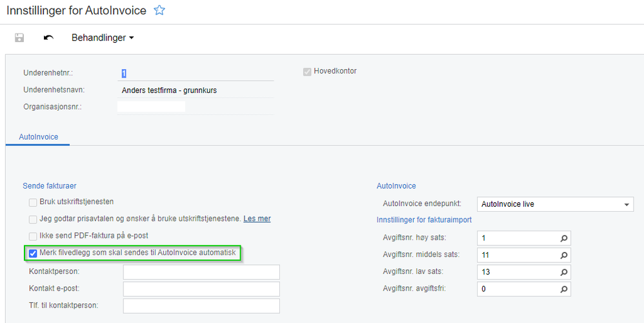The image size is (644, 323).
Task: Open the Behandlinger dropdown menu
Action: coord(103,38)
